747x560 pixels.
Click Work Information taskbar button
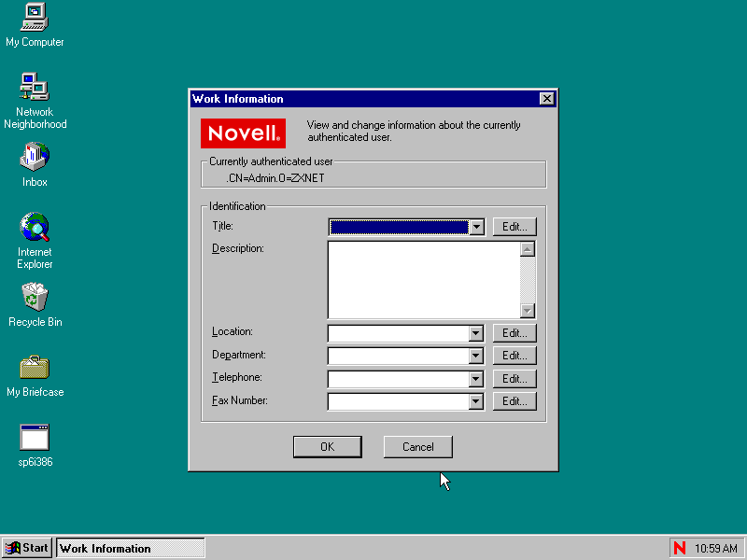(131, 548)
